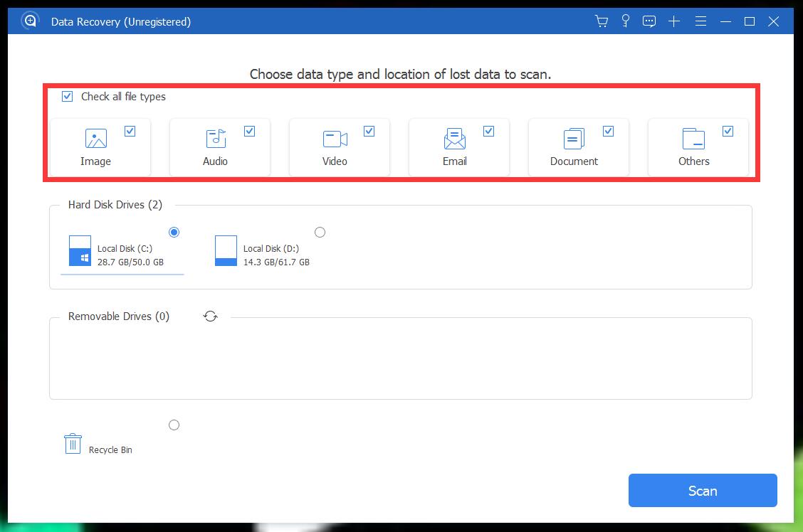The image size is (803, 532).
Task: Click the Hard Disk Drives (2) heading
Action: pos(115,205)
